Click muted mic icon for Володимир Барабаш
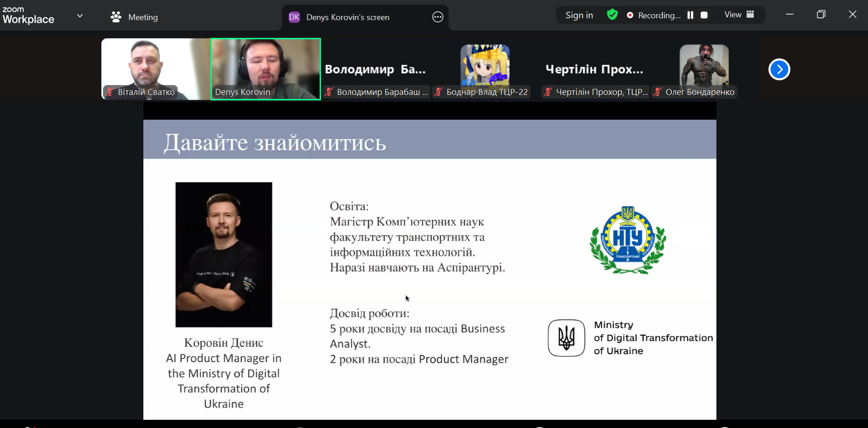Image resolution: width=868 pixels, height=428 pixels. (329, 92)
